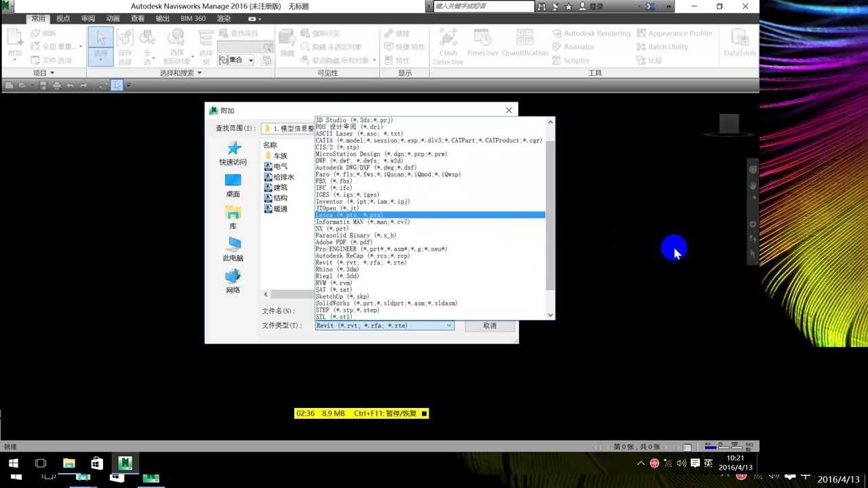Open the Animator tool
Viewport: 868px width, 488px height.
(574, 47)
